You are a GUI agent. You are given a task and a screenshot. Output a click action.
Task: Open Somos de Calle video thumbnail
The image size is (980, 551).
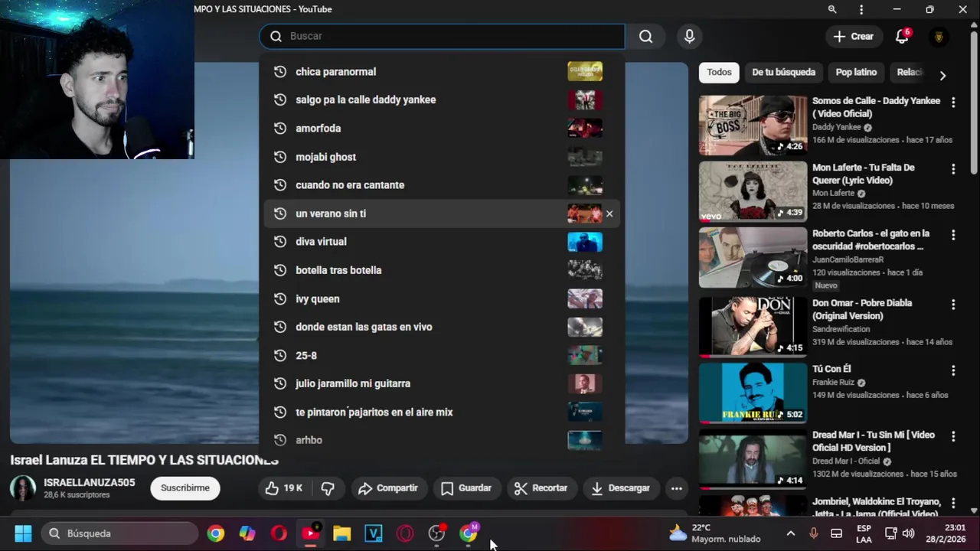[x=753, y=126]
